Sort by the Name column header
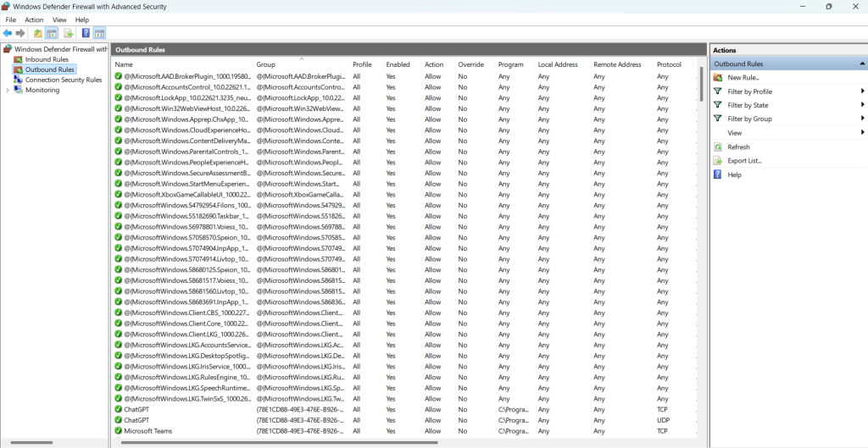The height and width of the screenshot is (448, 868). 182,64
